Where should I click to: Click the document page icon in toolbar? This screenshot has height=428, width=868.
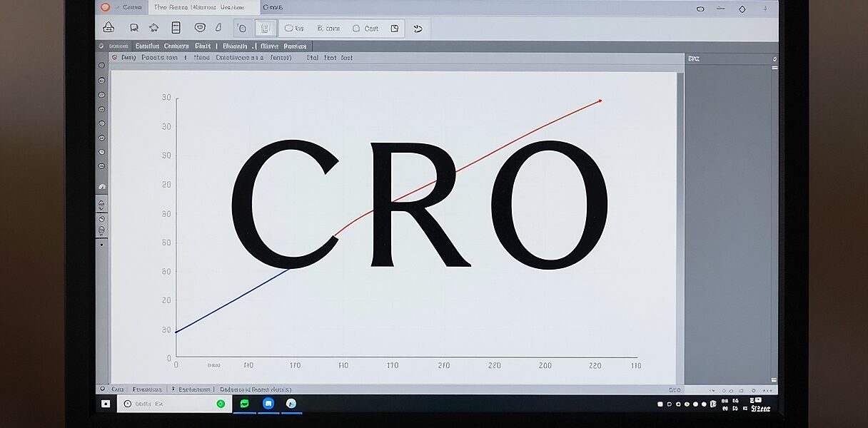click(x=176, y=28)
